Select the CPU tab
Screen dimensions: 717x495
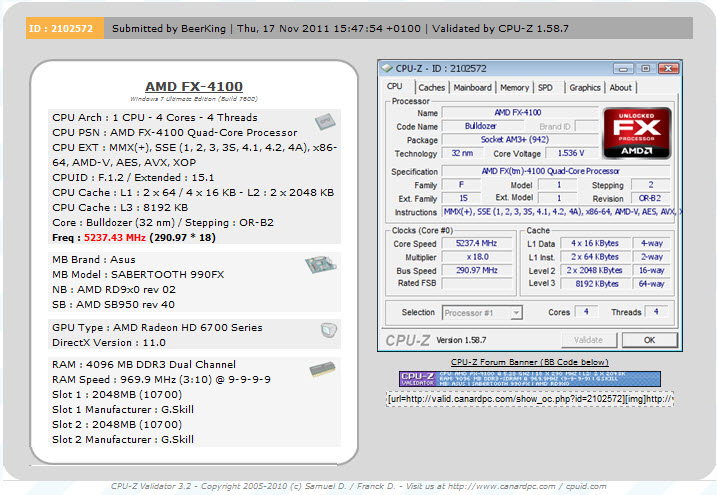(395, 86)
